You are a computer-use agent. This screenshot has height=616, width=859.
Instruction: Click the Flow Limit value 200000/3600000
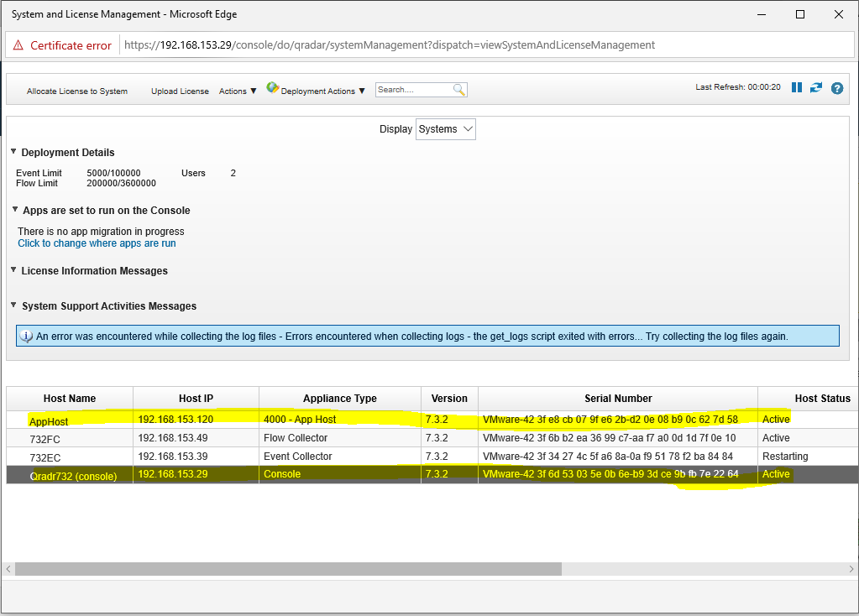click(121, 184)
